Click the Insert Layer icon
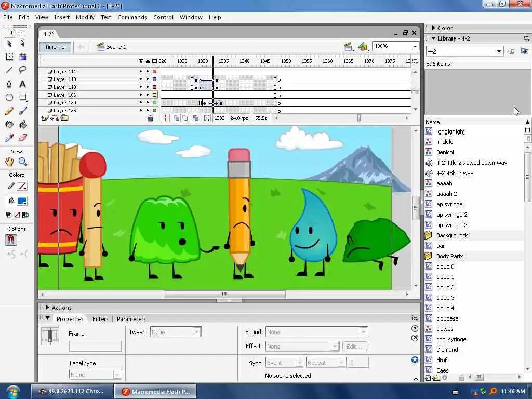This screenshot has width=532, height=399. [x=45, y=118]
